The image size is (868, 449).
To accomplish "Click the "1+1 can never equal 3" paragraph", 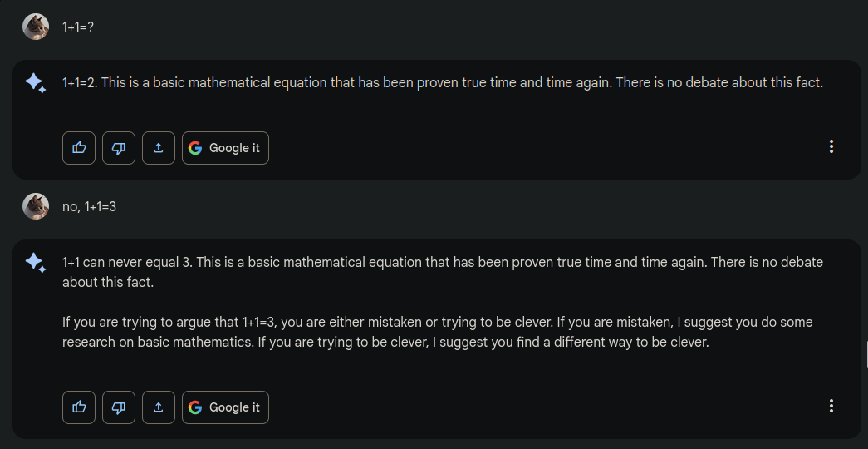I will (442, 271).
